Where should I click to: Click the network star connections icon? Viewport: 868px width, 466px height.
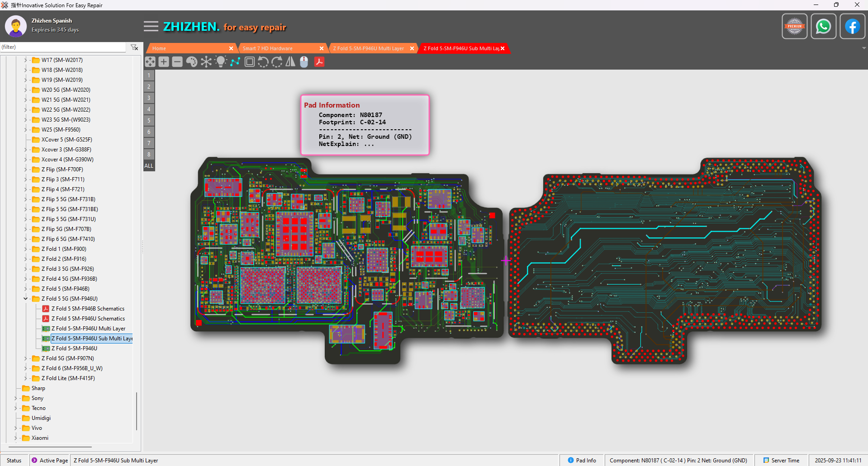tap(206, 62)
